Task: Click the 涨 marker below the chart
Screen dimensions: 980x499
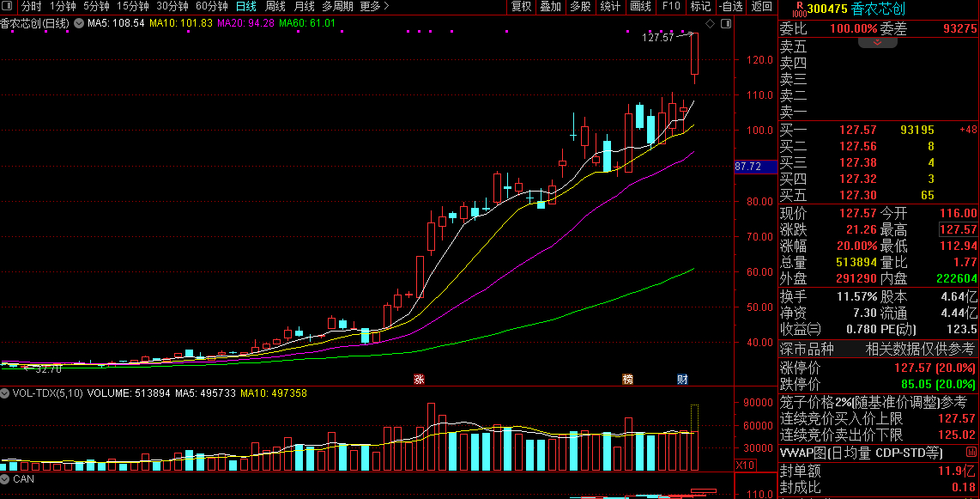Action: (x=419, y=379)
